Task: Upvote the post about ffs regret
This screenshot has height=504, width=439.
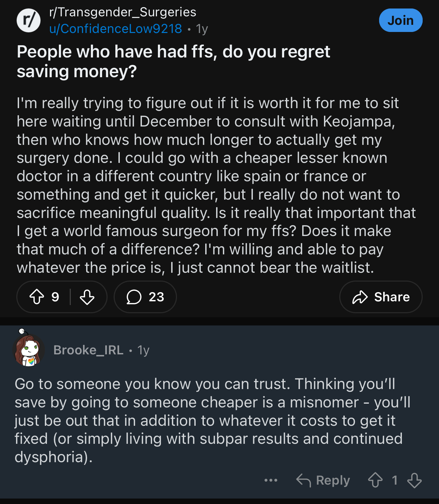Action: (37, 297)
